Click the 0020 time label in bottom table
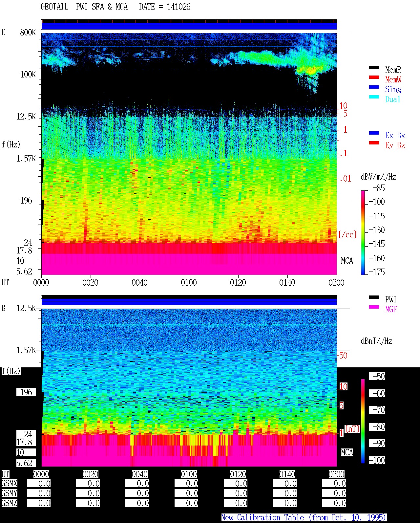 (90, 474)
